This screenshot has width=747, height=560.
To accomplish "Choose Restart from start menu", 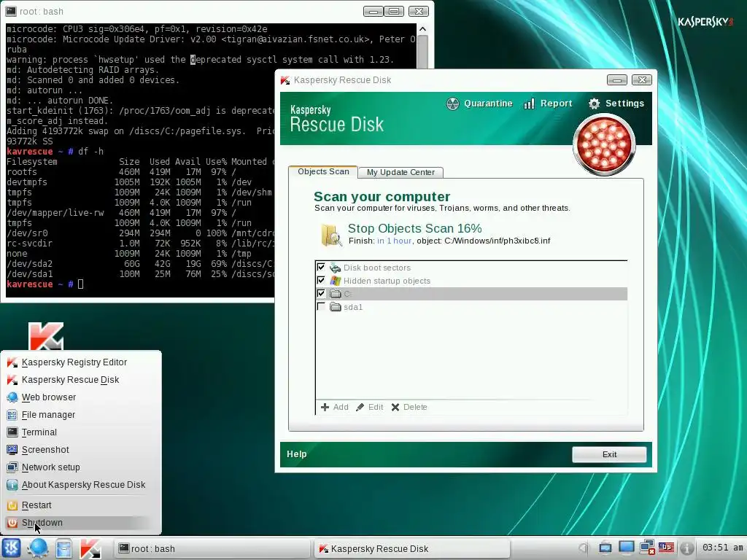I will [36, 505].
